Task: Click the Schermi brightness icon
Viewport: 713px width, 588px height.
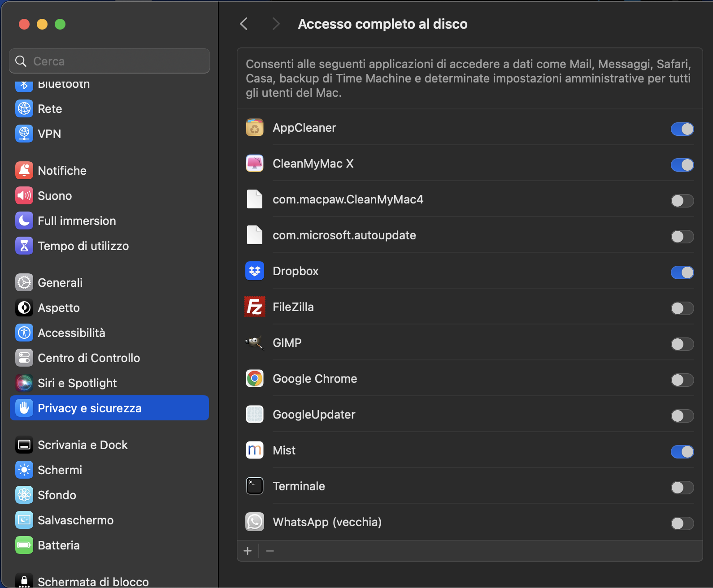Action: tap(24, 470)
